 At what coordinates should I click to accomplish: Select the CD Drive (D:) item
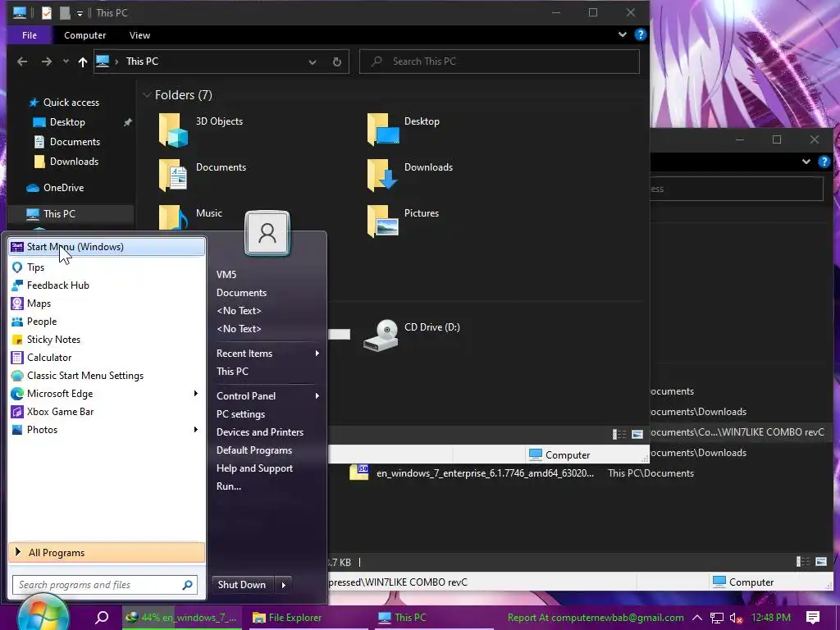[x=412, y=335]
